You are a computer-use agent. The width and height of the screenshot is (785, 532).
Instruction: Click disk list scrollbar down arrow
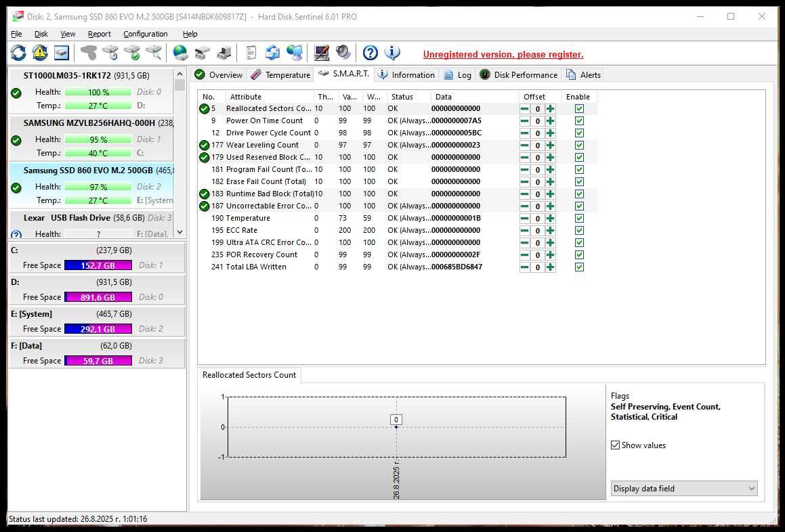tap(179, 232)
